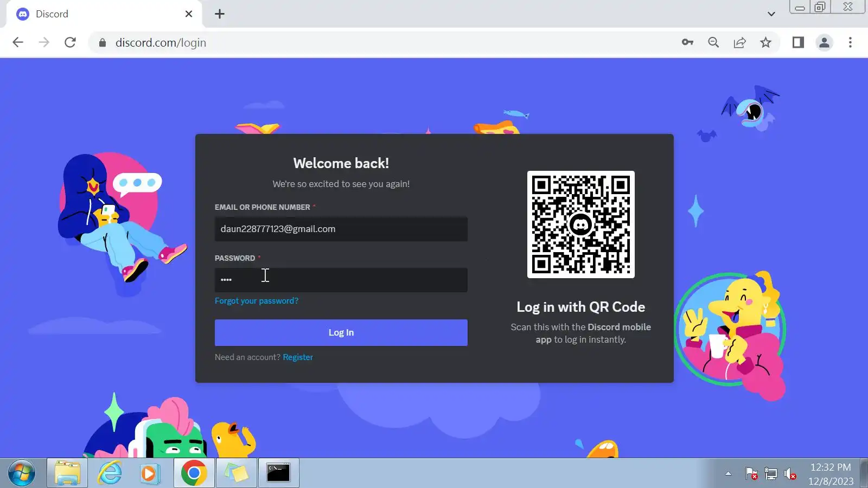Click the muted volume tray icon
The image size is (868, 488).
pos(790,474)
